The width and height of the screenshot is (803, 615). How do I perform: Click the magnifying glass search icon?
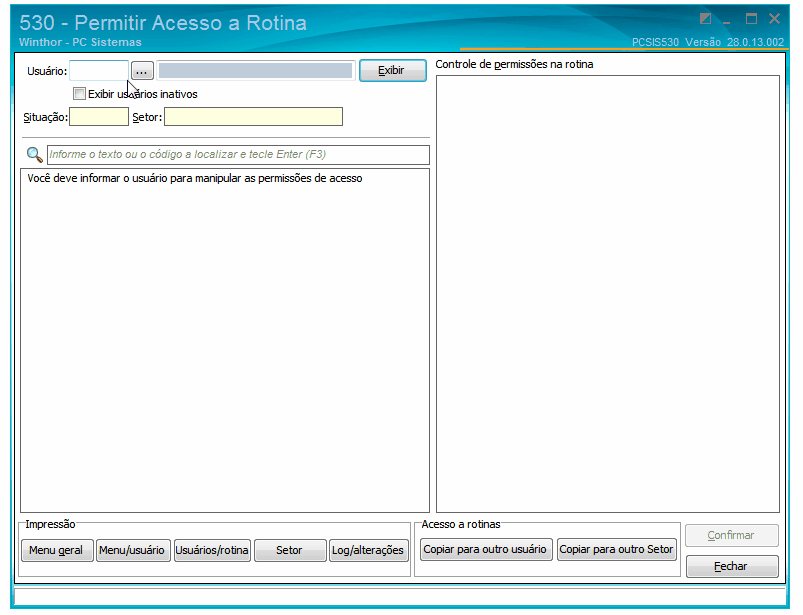34,155
